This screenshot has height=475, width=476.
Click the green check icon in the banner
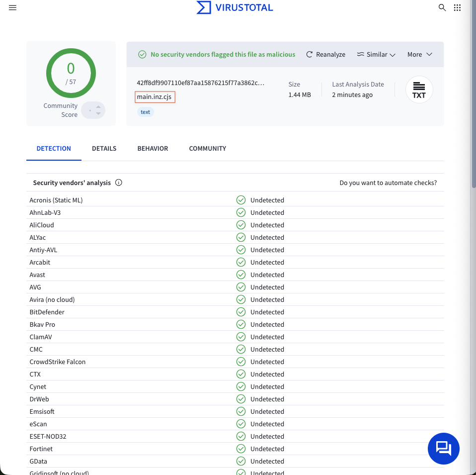142,54
